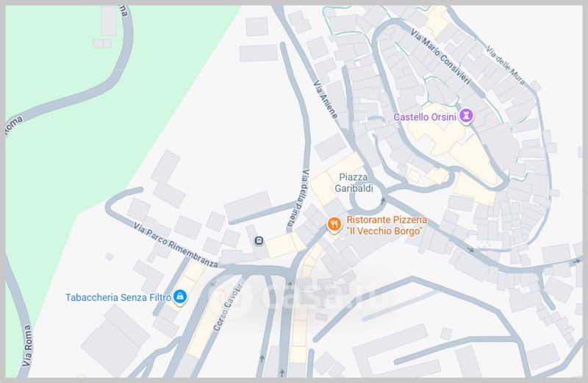Viewport: 588px width, 383px height.
Task: Click the bus stop icon near Via Parco Rimembranza
Action: (x=259, y=241)
